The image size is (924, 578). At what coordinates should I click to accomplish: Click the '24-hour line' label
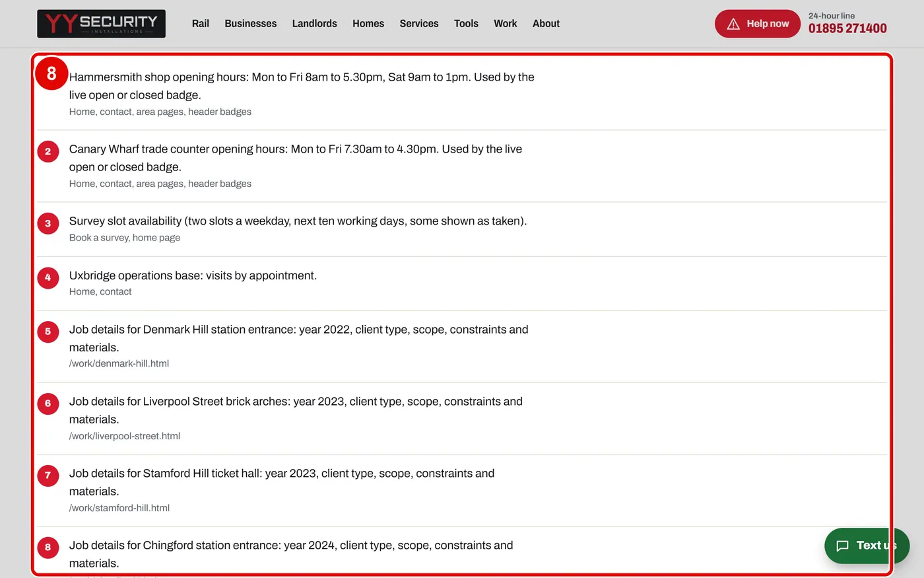coord(832,16)
